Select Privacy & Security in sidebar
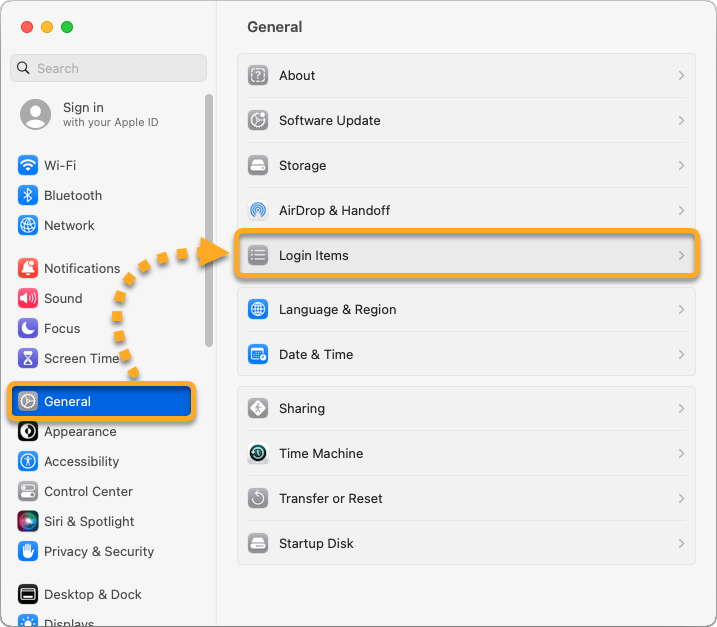 pyautogui.click(x=98, y=551)
